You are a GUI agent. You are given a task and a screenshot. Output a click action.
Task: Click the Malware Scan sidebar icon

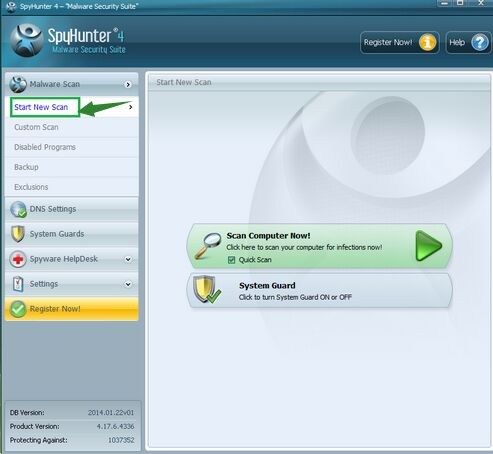18,84
